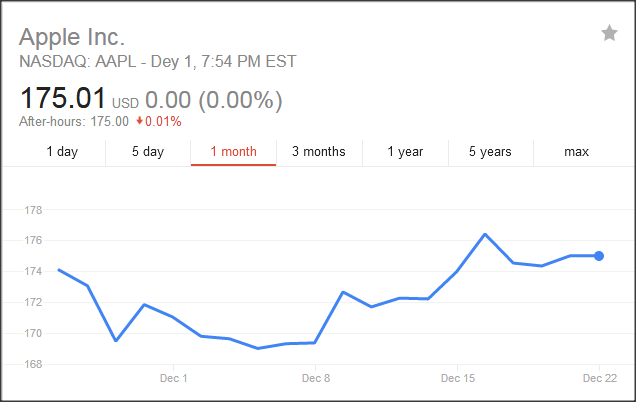Click the Dec 15 date label

pos(458,378)
